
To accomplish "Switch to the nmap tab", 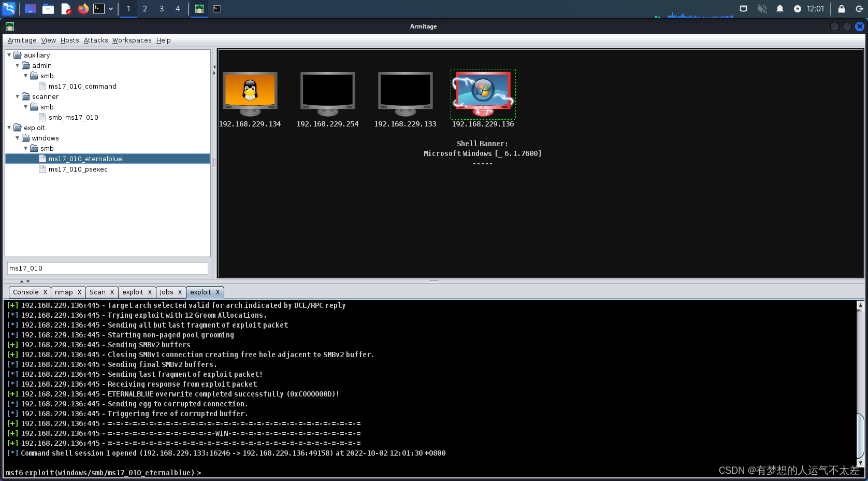I will pyautogui.click(x=64, y=292).
